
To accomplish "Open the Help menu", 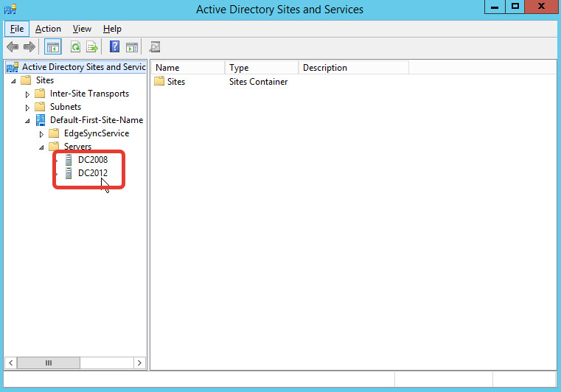I will (x=112, y=29).
